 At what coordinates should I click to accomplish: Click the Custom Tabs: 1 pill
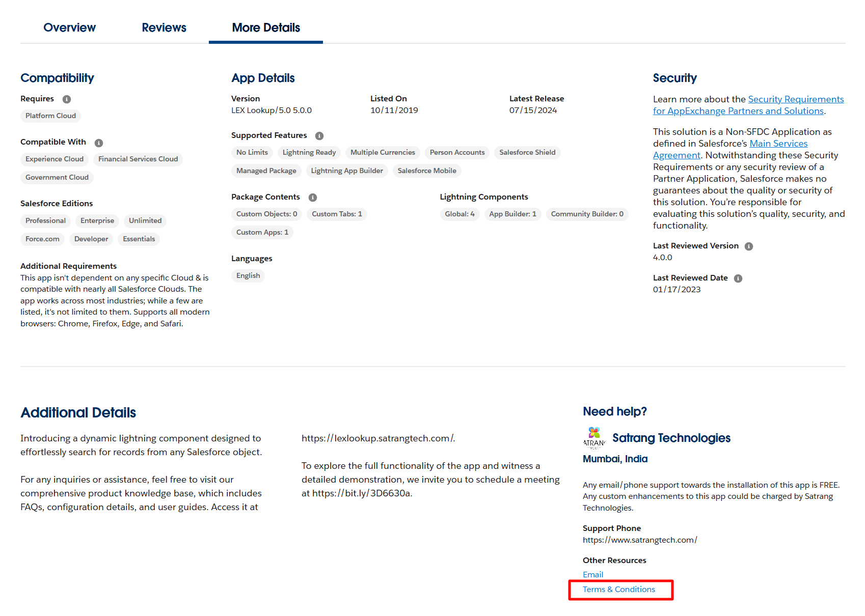(x=337, y=214)
